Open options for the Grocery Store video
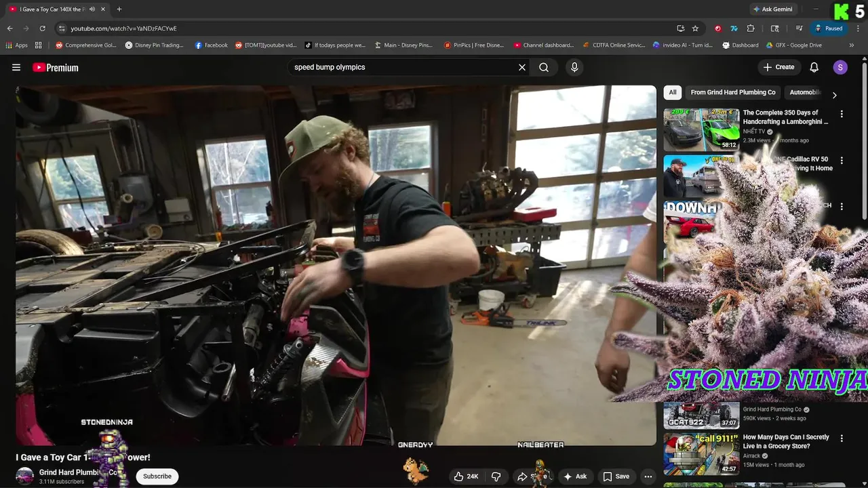 842,439
